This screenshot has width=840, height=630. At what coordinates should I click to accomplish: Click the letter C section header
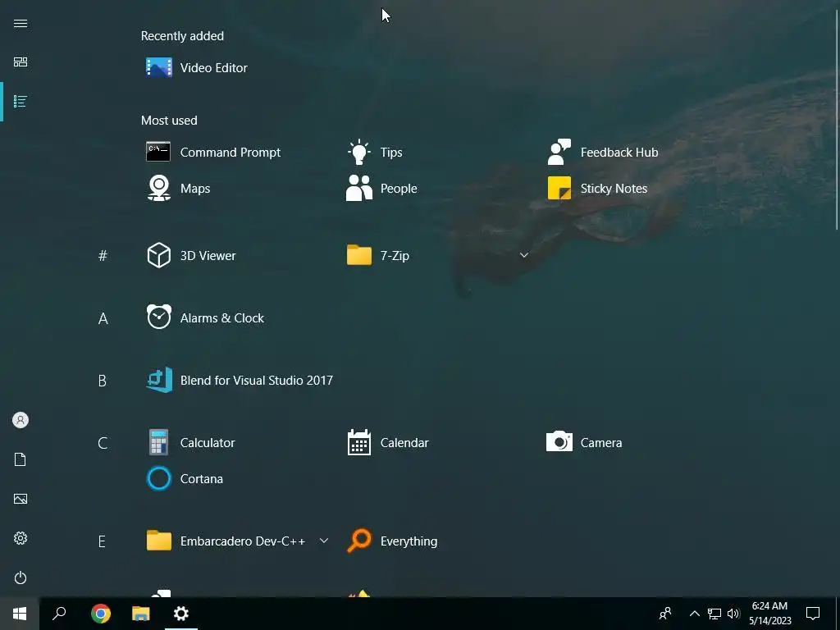103,443
